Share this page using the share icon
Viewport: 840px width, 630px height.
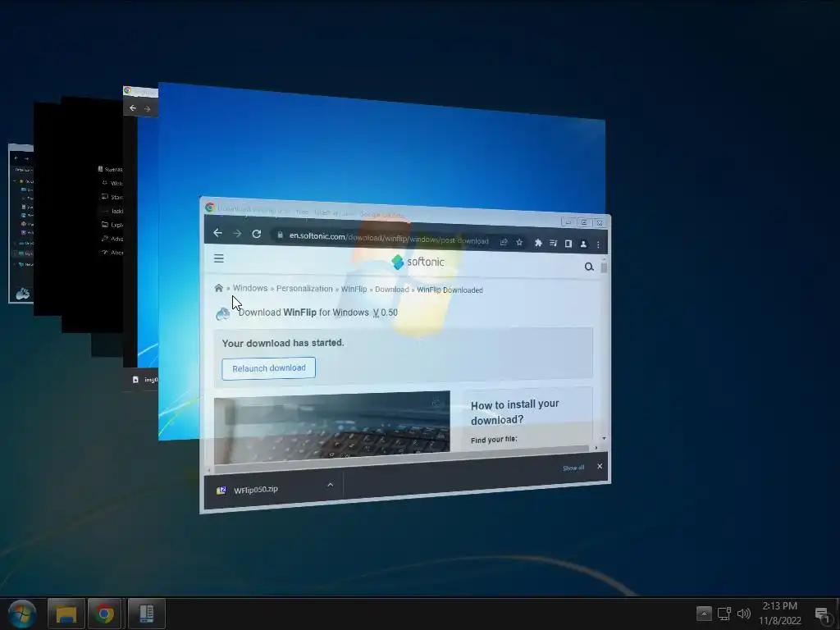click(x=504, y=242)
